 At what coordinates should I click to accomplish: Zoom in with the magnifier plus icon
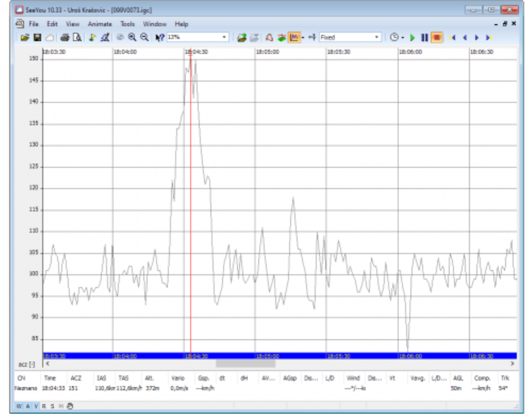(132, 37)
